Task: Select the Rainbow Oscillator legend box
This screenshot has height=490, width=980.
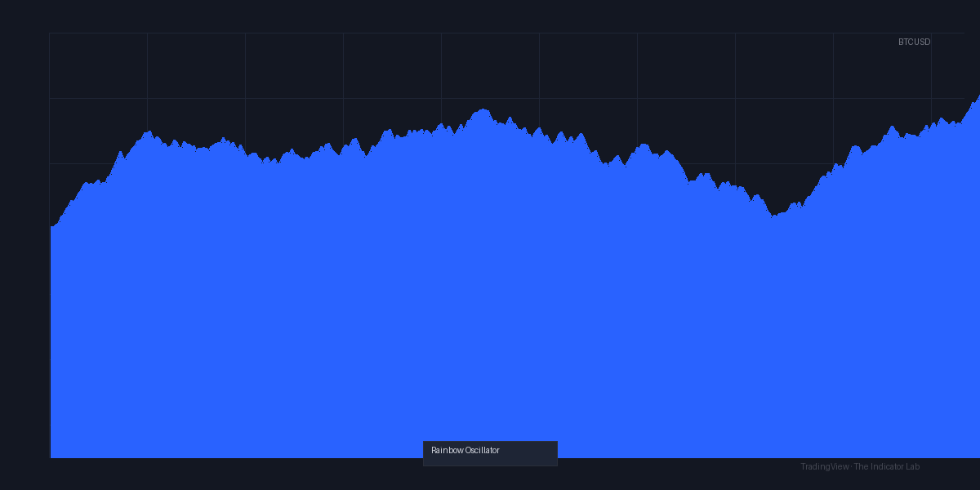Action: (490, 453)
